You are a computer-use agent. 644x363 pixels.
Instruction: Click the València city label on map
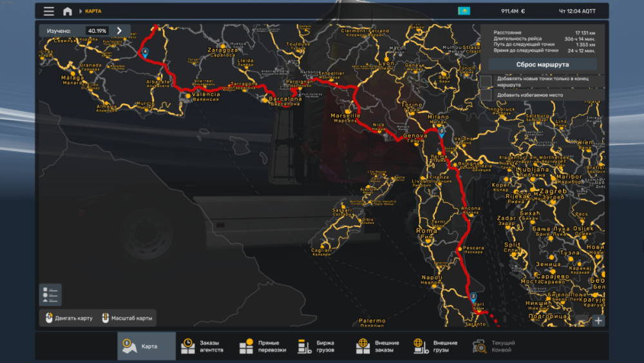pyautogui.click(x=206, y=95)
